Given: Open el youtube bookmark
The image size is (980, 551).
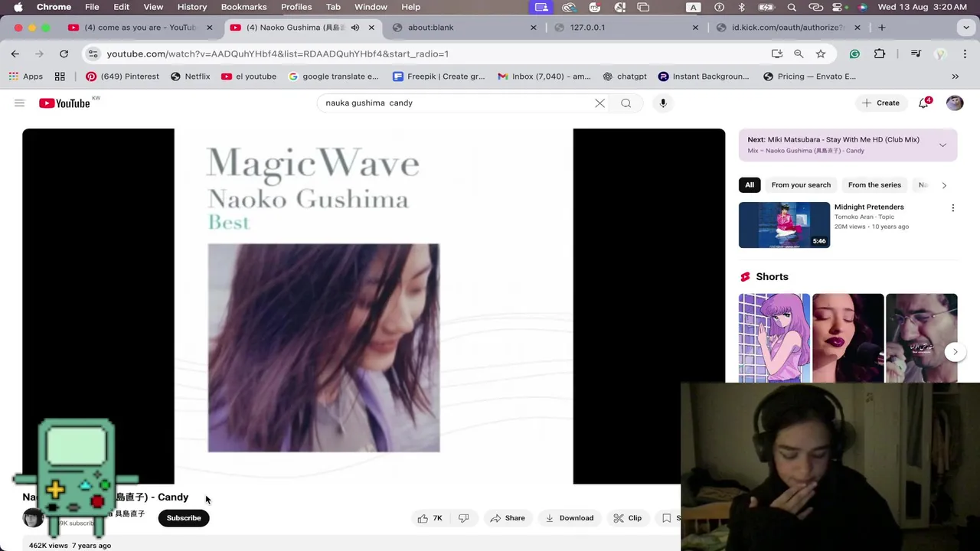Looking at the screenshot, I should point(249,77).
